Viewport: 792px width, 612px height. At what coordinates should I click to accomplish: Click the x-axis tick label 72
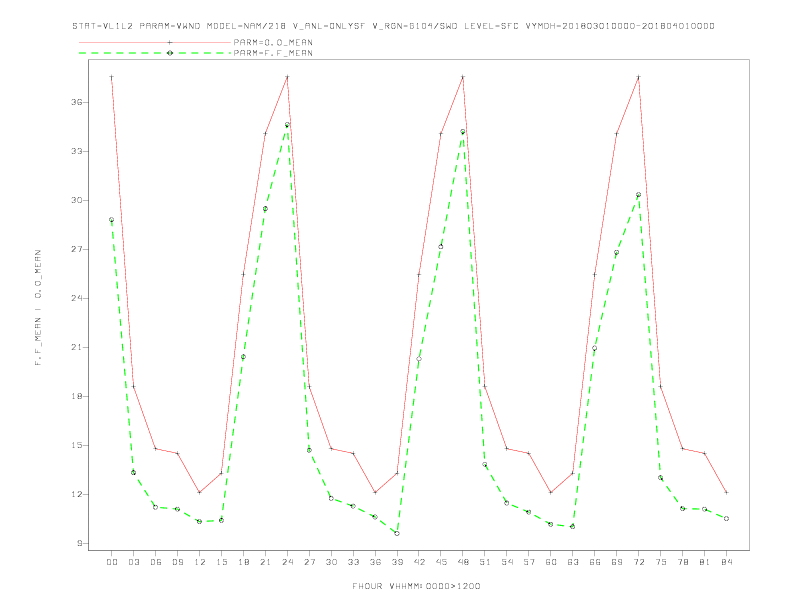point(638,562)
